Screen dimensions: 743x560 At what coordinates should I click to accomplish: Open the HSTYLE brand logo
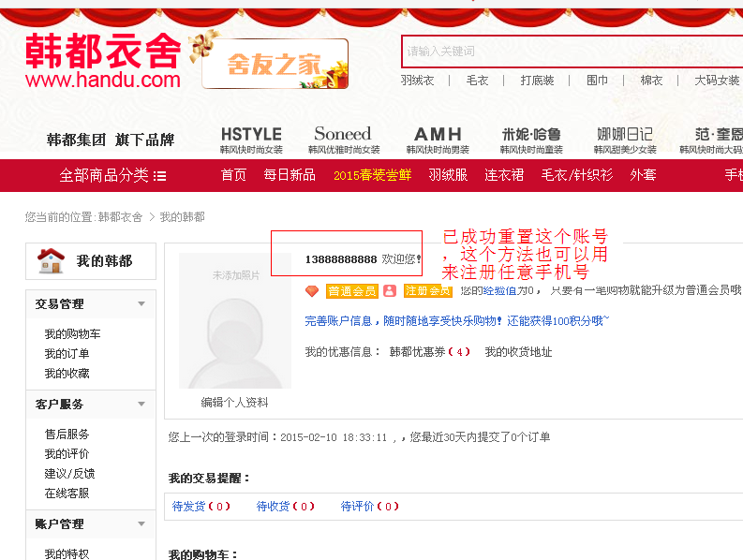[251, 140]
